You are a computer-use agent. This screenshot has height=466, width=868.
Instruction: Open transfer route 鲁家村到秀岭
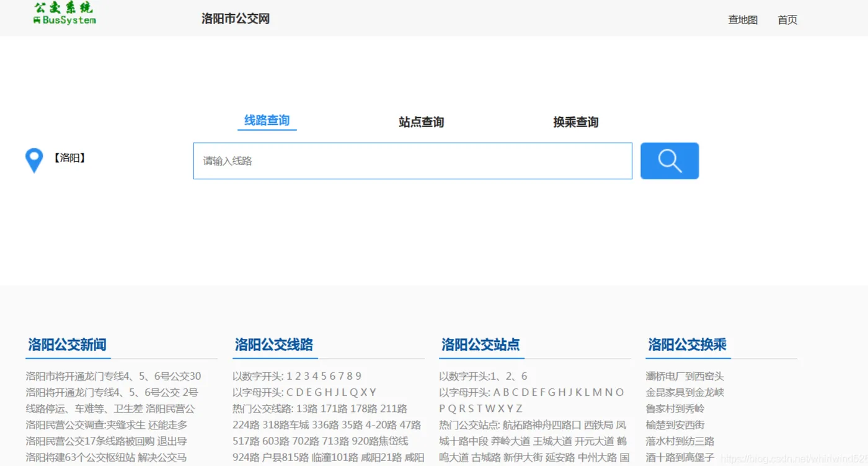675,408
